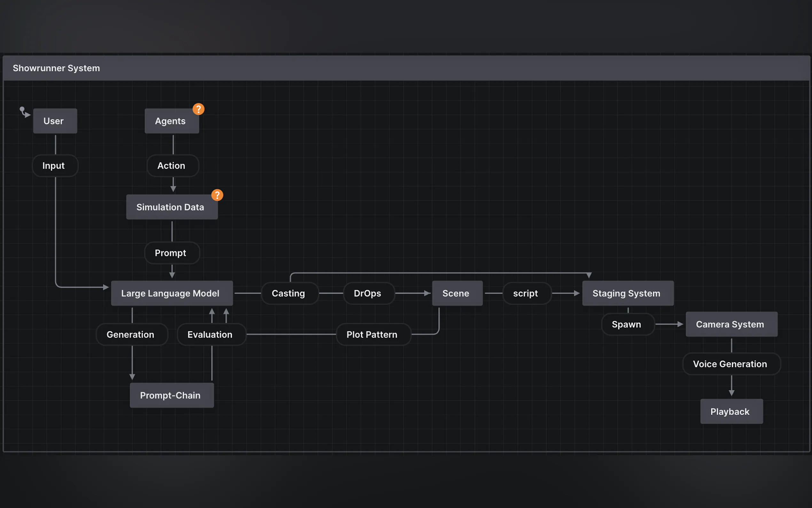Select the Agents node

(171, 121)
